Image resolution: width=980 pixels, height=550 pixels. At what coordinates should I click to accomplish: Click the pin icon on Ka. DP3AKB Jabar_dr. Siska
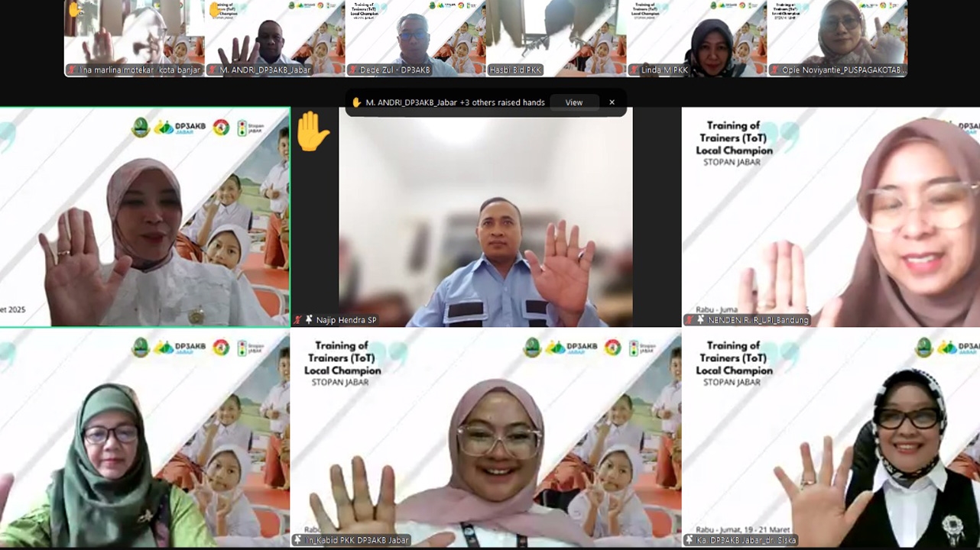click(689, 540)
